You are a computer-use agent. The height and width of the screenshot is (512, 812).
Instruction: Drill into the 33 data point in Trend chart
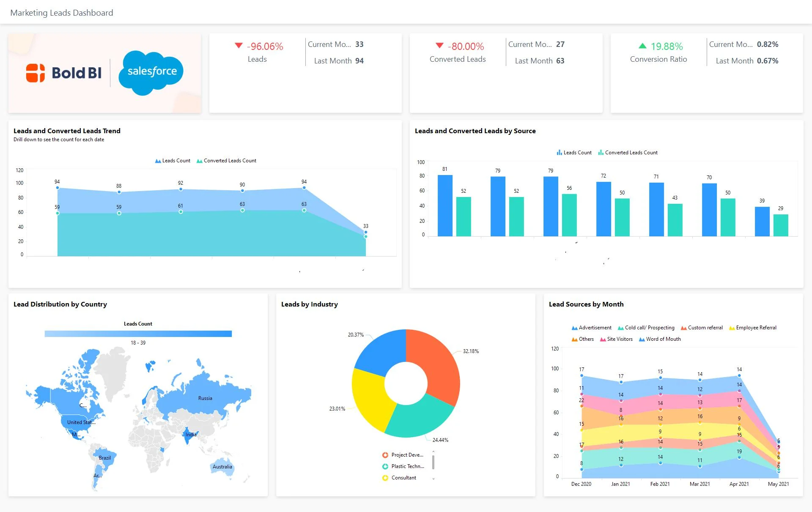[x=366, y=232]
